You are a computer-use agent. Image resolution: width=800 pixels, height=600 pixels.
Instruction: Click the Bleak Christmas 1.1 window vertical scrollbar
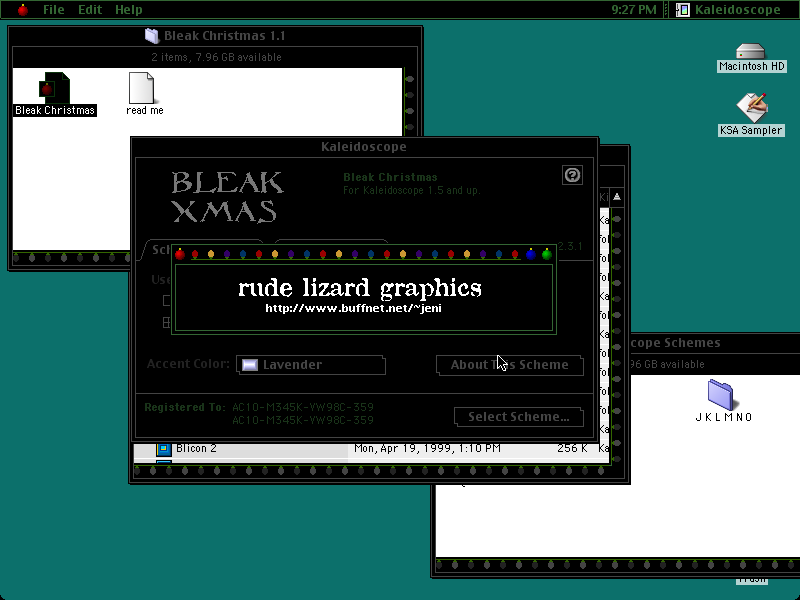point(409,102)
